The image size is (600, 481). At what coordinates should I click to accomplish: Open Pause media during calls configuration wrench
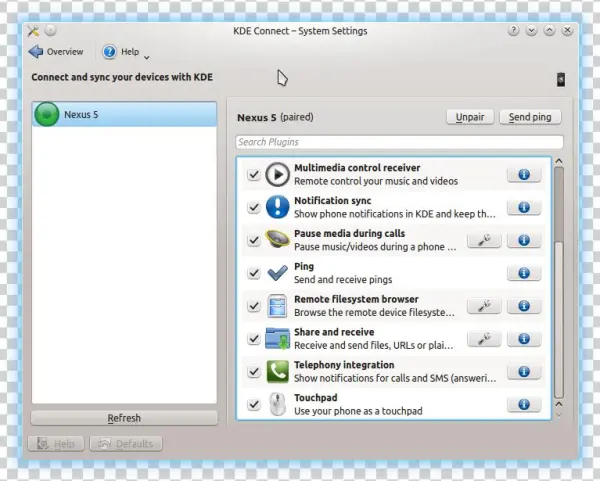click(484, 240)
